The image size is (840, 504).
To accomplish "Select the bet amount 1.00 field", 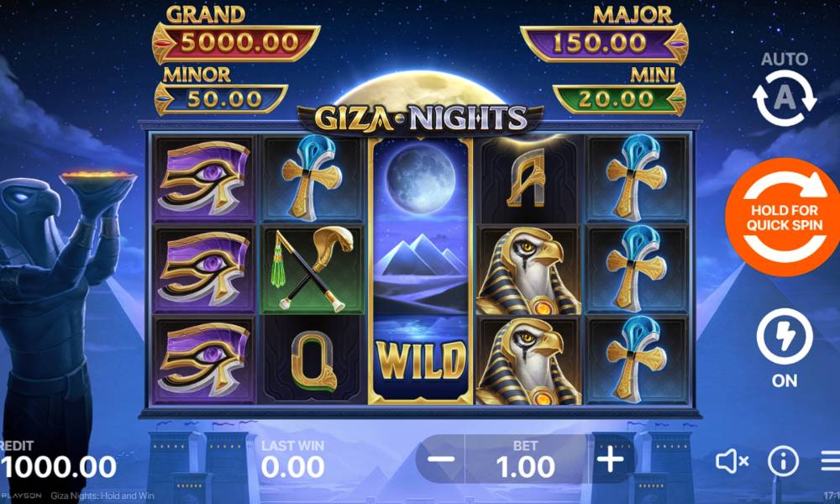I will 526,459.
